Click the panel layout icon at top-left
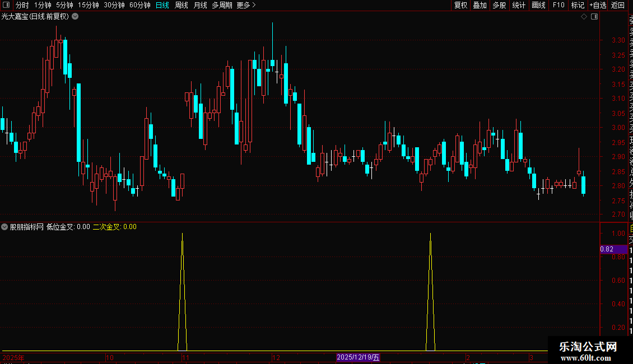 (6, 5)
